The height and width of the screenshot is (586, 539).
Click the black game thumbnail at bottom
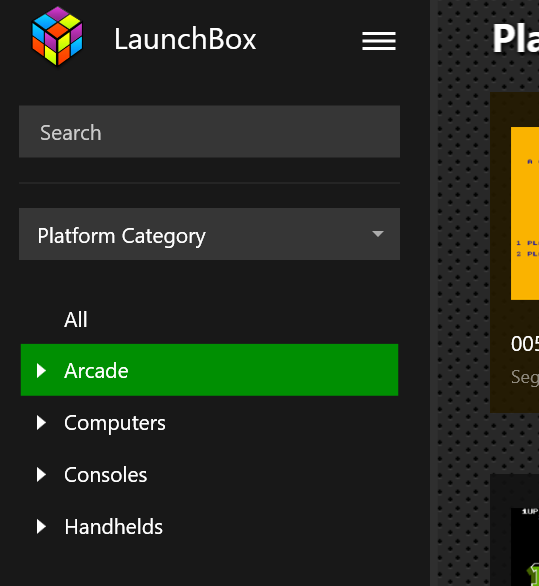point(525,547)
